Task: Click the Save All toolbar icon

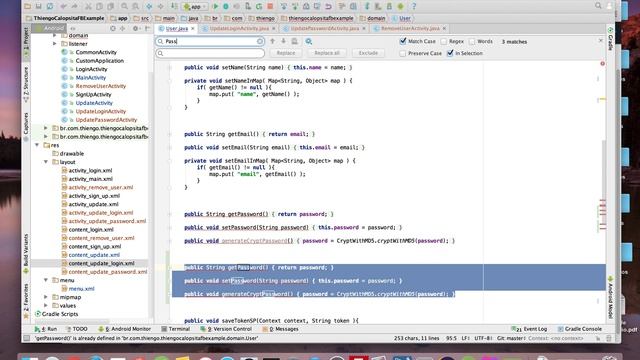Action: tap(38, 6)
